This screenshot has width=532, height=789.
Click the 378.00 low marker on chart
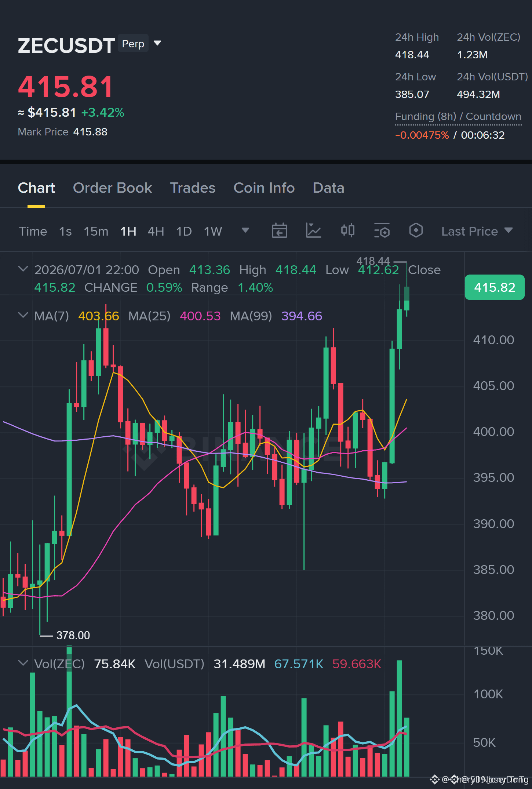(73, 635)
